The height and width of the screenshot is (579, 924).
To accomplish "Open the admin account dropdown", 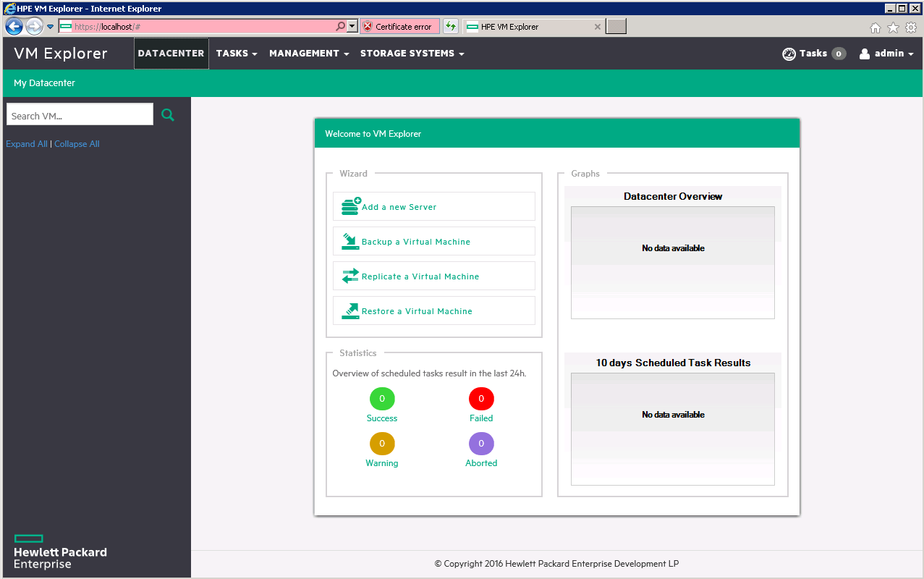I will tap(886, 54).
